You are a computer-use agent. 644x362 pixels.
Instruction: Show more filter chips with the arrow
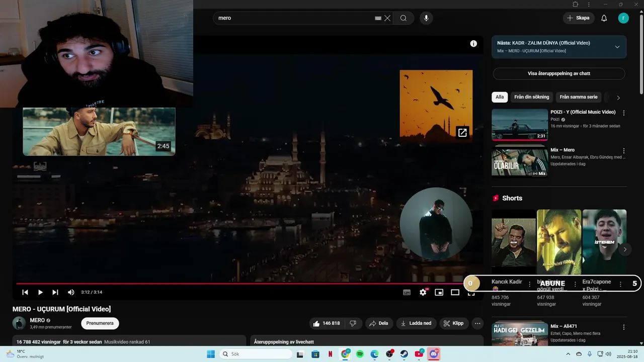(x=618, y=98)
